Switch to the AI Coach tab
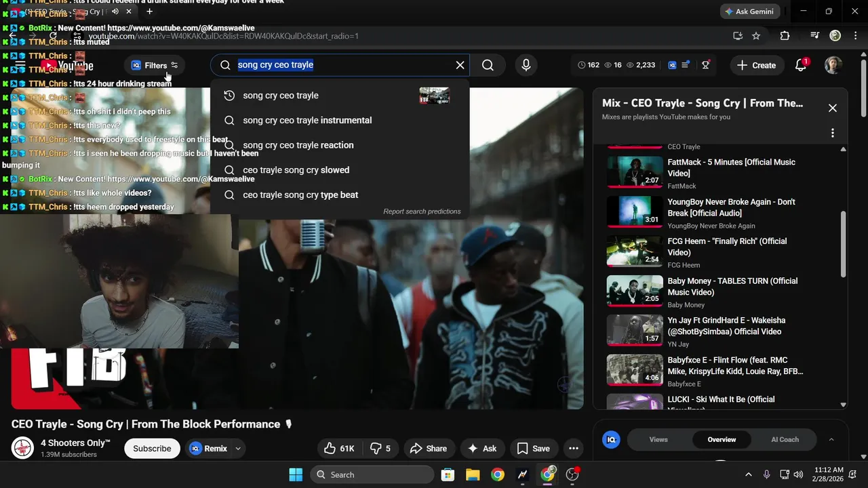The height and width of the screenshot is (488, 868). (785, 439)
